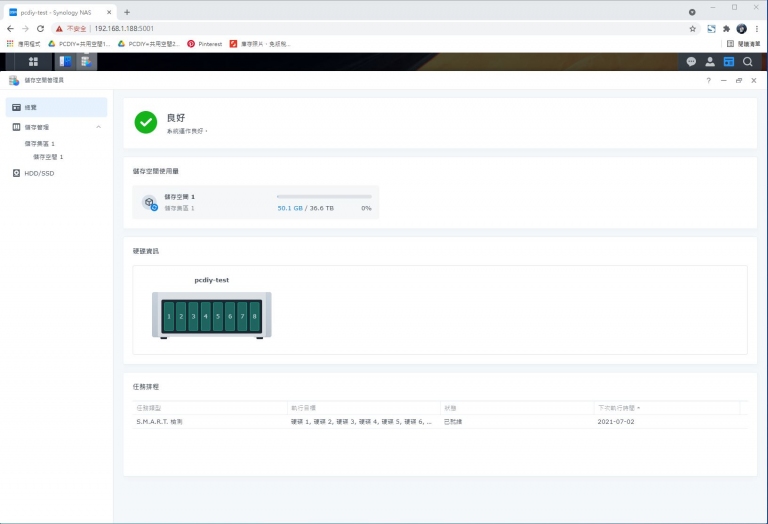Click the storage usage progress bar

click(x=323, y=196)
